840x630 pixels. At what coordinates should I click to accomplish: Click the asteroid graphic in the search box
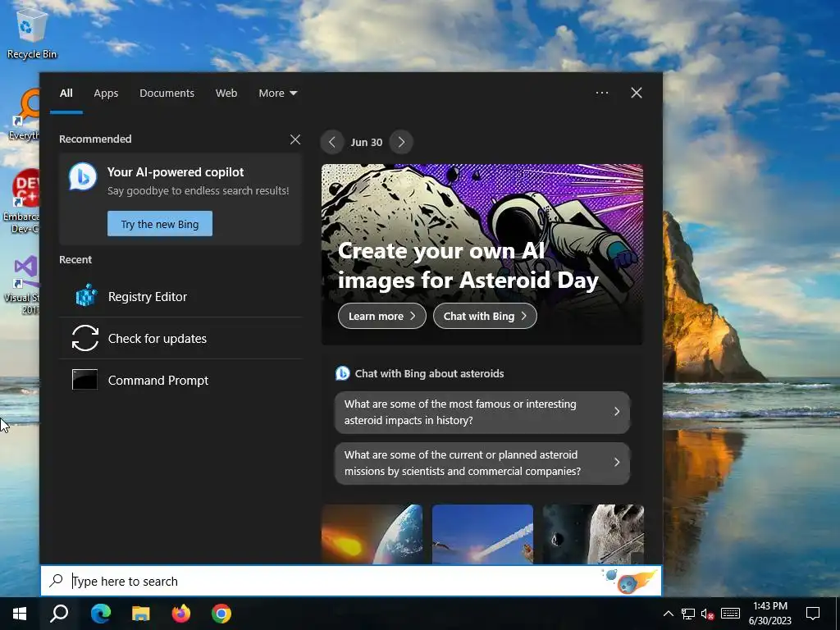tap(629, 581)
